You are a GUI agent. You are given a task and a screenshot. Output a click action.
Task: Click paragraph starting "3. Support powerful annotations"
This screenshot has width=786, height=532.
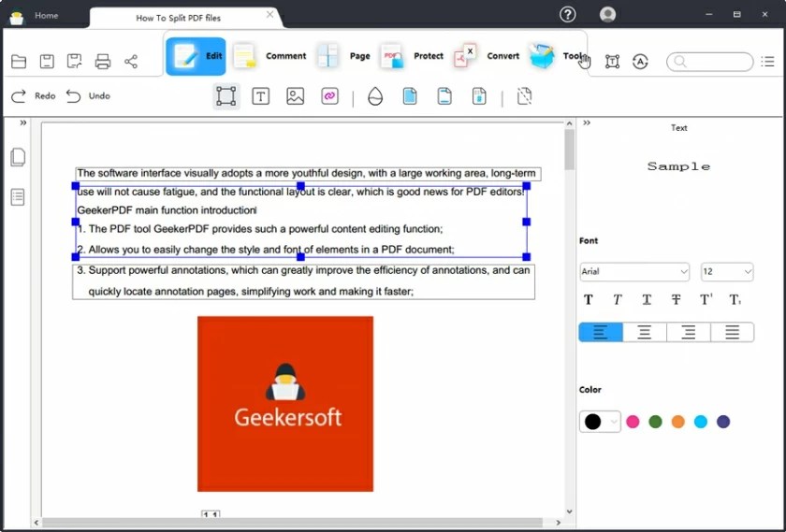tap(304, 281)
